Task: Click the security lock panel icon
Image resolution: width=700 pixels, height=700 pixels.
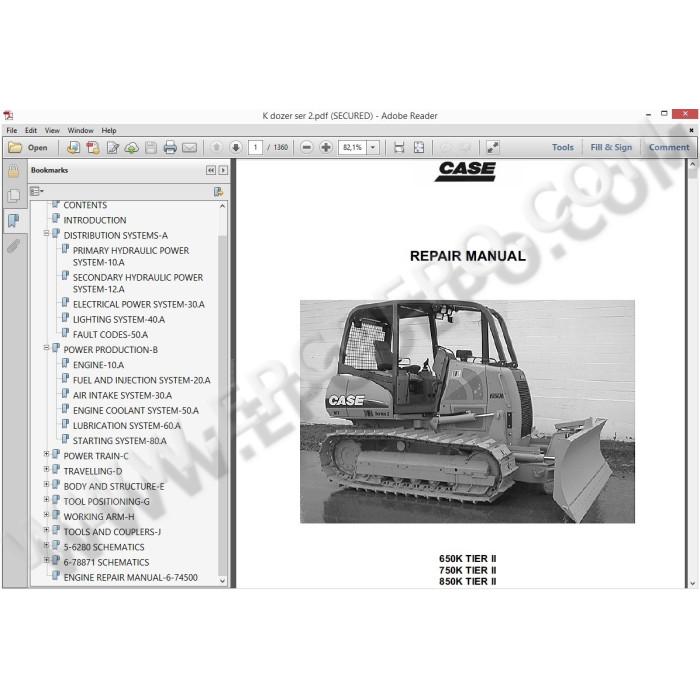Action: tap(13, 171)
